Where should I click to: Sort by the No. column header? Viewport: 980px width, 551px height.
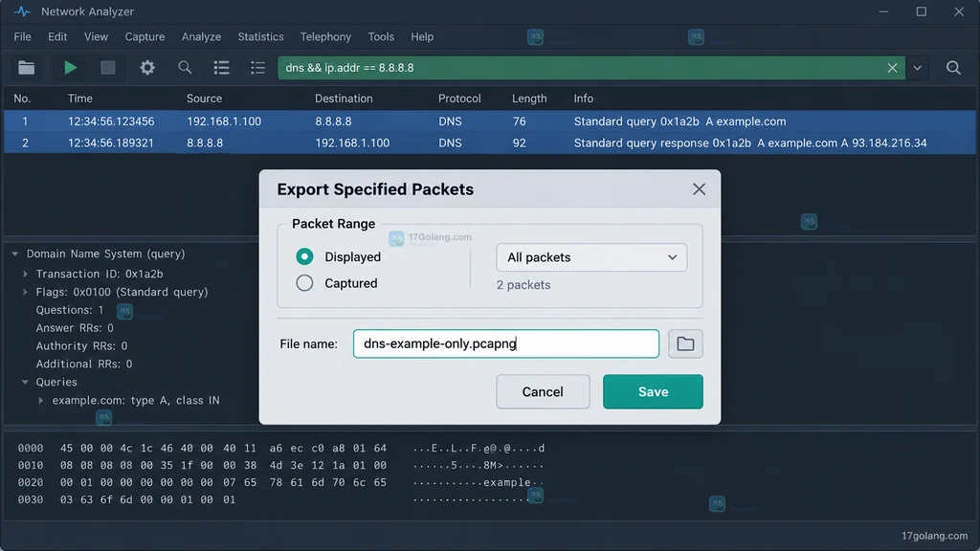tap(22, 99)
